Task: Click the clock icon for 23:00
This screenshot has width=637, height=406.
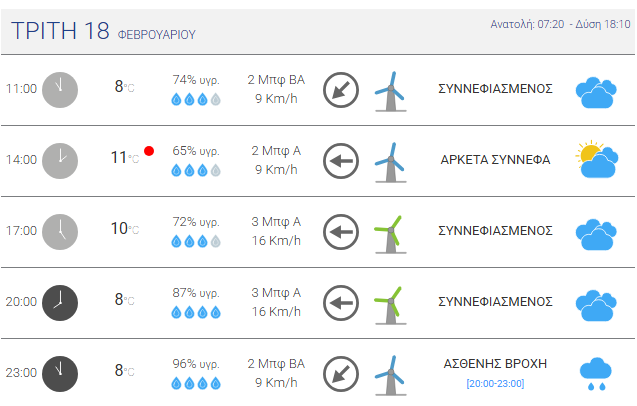Action: click(x=60, y=374)
